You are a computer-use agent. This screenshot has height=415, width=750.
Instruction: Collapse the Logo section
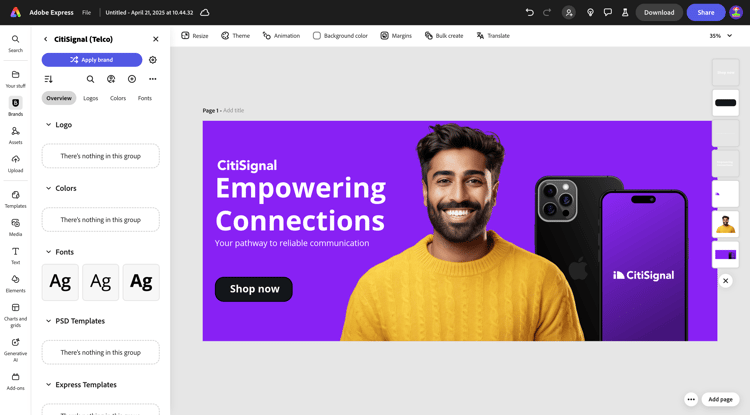[x=48, y=125]
